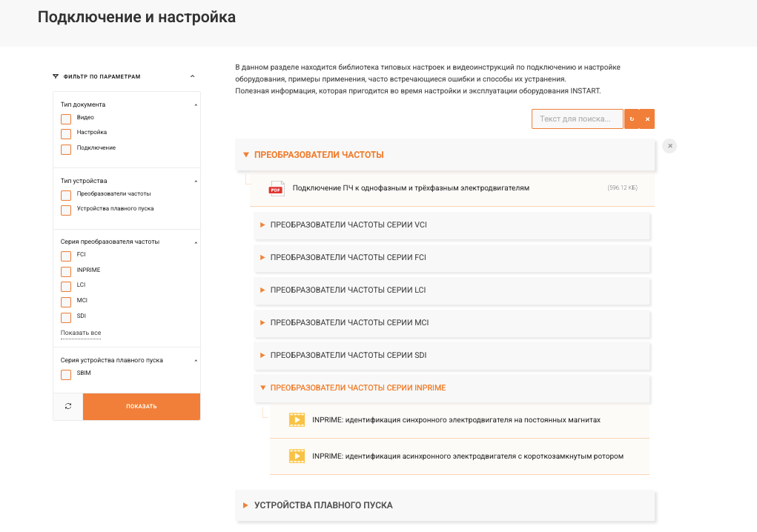Click the PDF icon for ПЧ connection document
Screen dimensions: 757x532
coord(276,188)
